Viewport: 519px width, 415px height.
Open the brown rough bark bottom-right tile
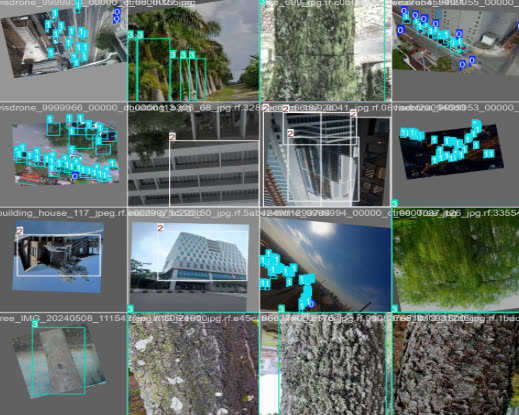point(455,364)
